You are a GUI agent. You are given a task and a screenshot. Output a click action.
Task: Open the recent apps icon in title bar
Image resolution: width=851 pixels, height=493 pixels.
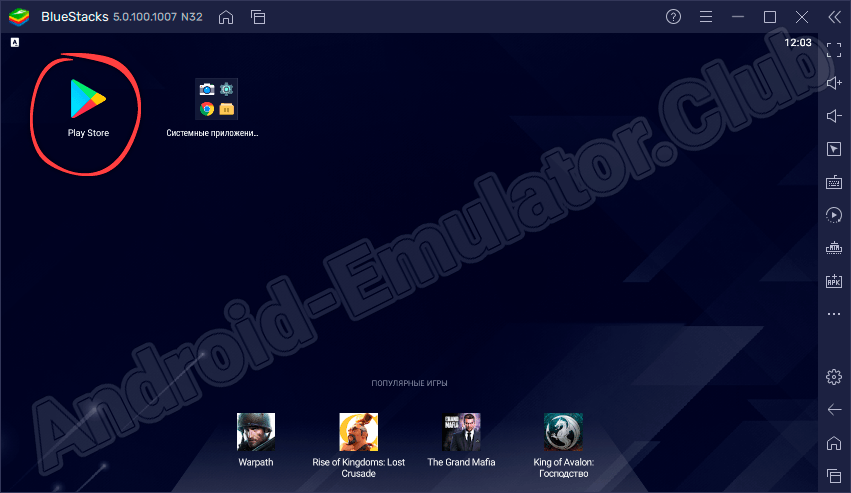(257, 17)
